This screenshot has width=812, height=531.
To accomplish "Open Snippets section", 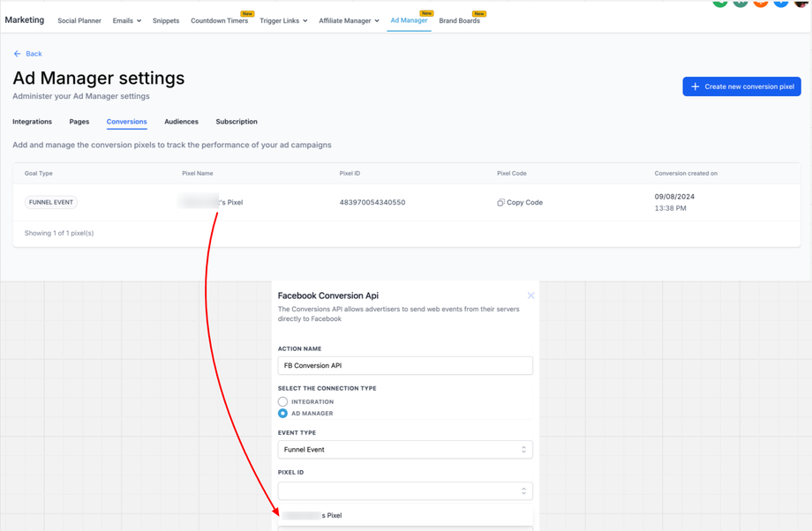I will (166, 20).
